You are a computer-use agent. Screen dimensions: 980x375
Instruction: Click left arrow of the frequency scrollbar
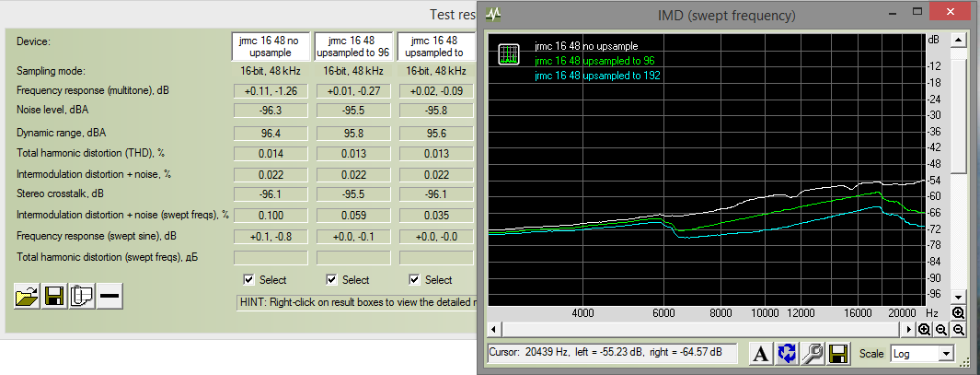coord(494,329)
